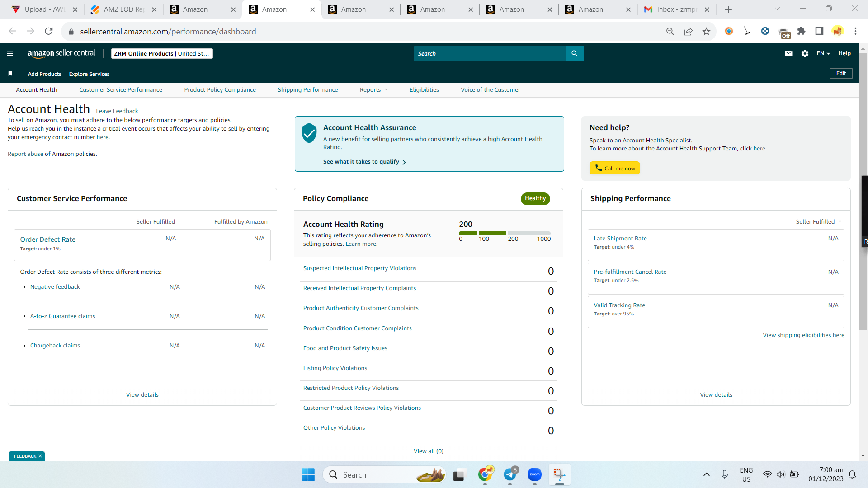
Task: Click the search magnifier button
Action: (x=575, y=53)
